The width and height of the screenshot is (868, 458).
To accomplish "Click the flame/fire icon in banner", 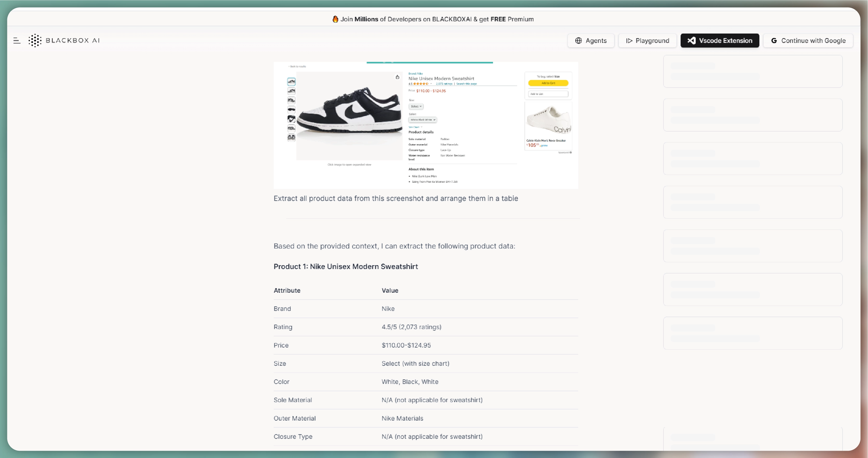I will pyautogui.click(x=335, y=19).
